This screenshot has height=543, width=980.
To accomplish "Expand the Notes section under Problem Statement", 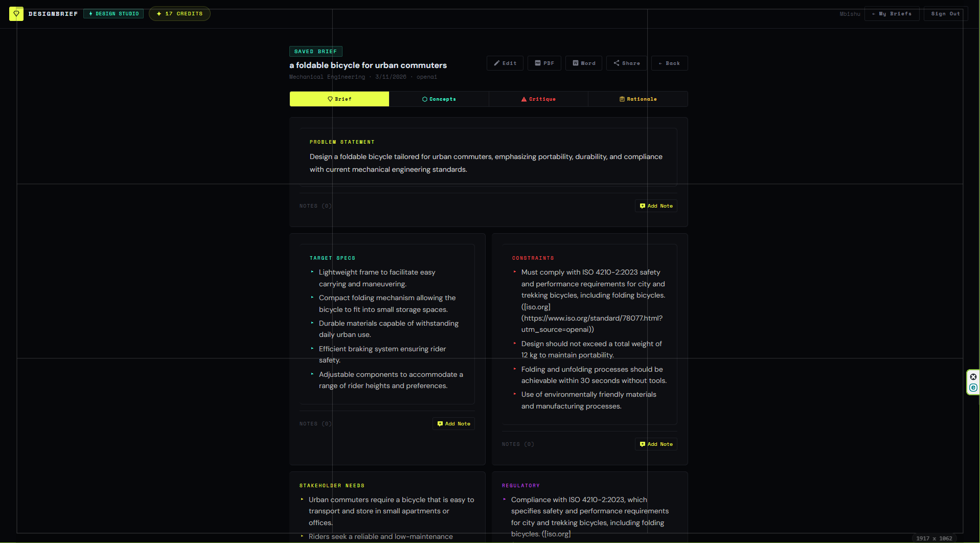I will coord(315,206).
